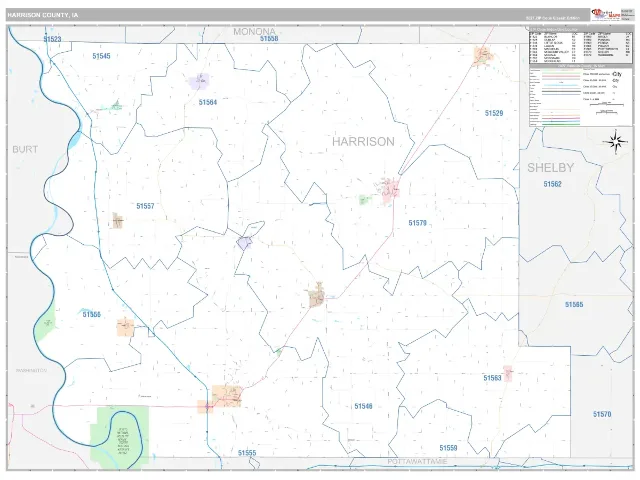The height and width of the screenshot is (480, 640).
Task: Click the ZIP code index table
Action: click(581, 46)
